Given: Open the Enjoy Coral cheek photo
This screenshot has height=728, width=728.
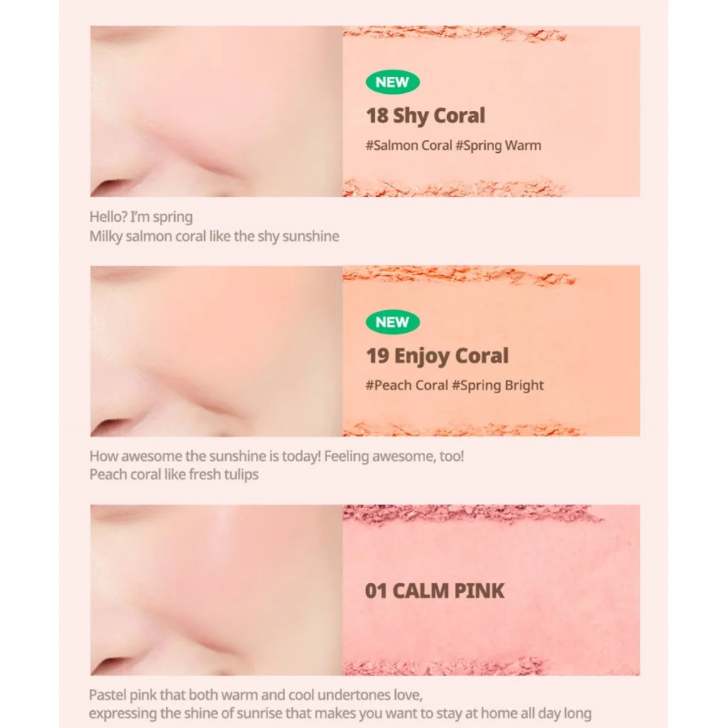Looking at the screenshot, I should tap(216, 351).
